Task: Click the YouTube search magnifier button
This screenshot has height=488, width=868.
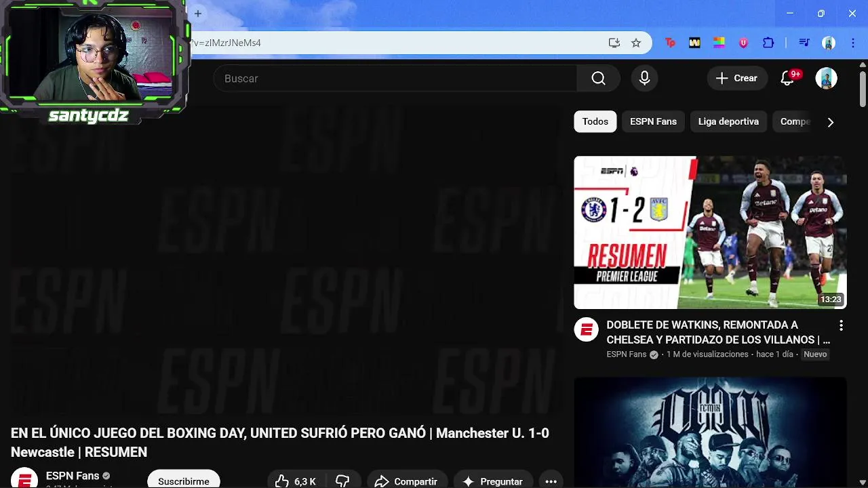Action: [x=598, y=79]
